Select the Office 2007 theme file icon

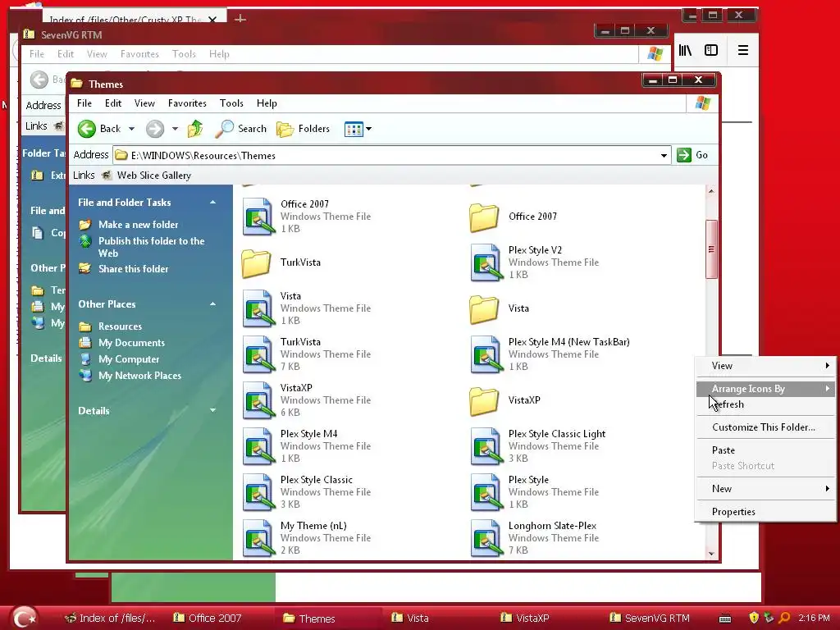[x=258, y=217]
